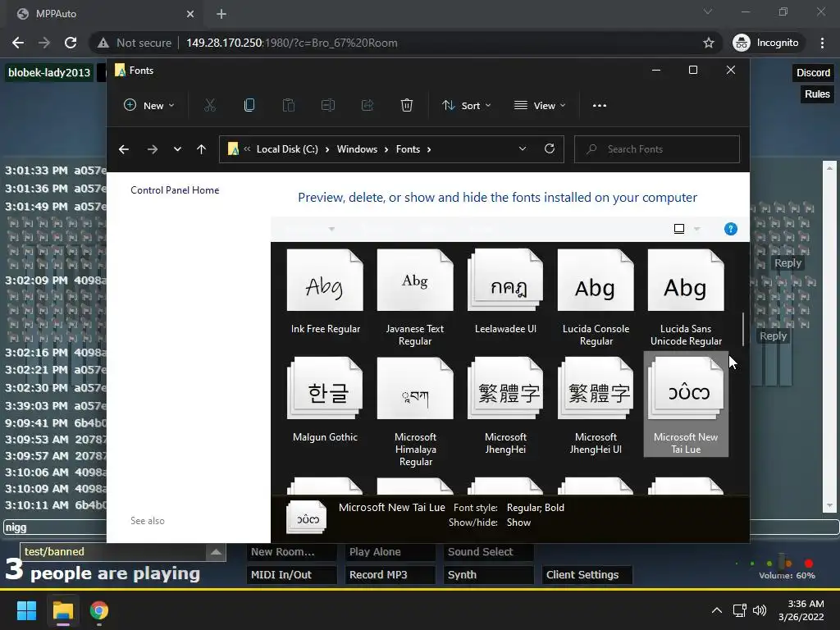Open the New item dropdown
The image size is (840, 630).
click(149, 106)
